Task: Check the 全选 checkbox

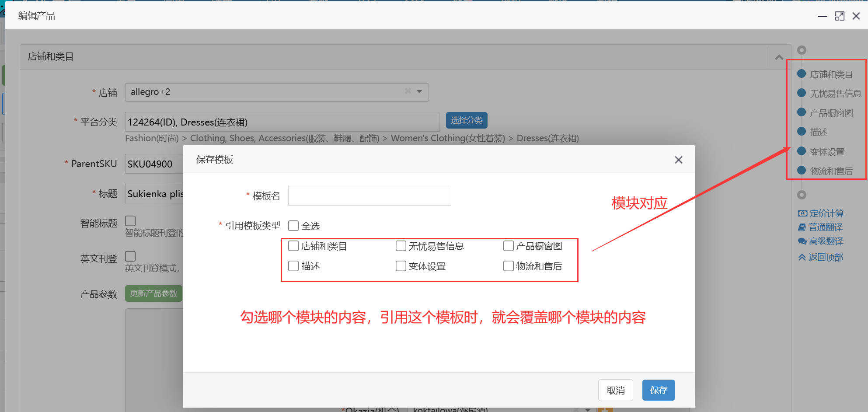Action: pos(293,226)
